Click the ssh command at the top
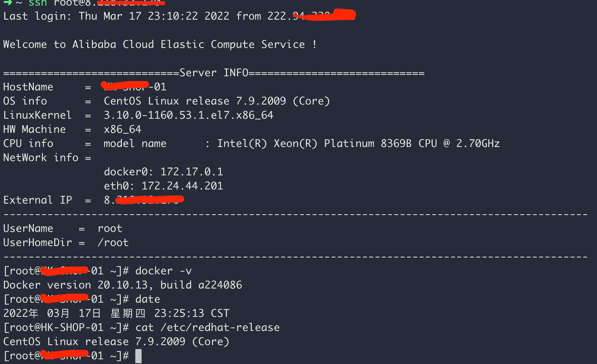Viewport: 597px width, 364px height. [38, 3]
